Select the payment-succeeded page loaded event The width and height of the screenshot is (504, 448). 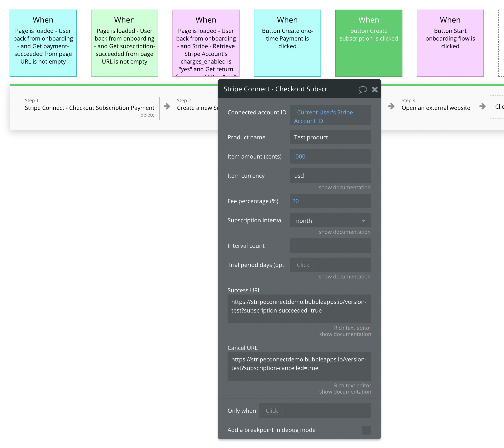43,43
